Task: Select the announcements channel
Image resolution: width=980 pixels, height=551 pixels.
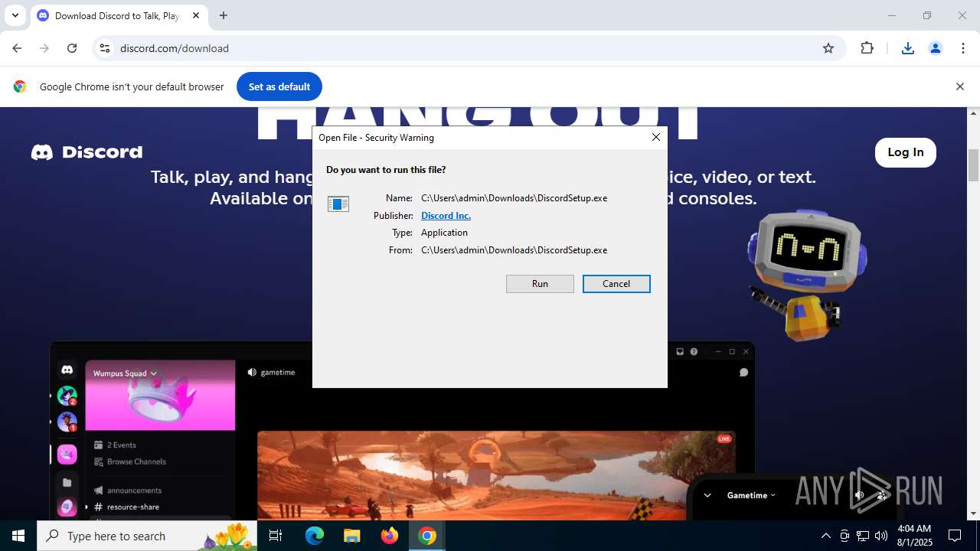Action: 128,491
